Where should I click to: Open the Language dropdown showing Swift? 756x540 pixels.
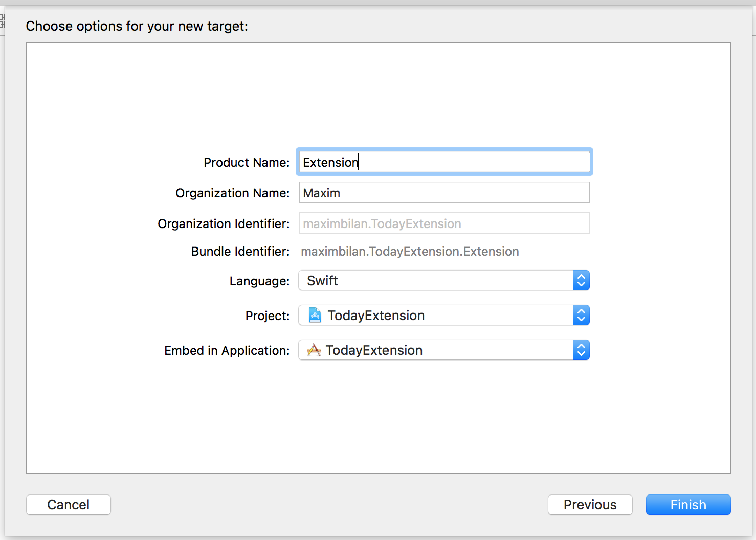(x=444, y=281)
